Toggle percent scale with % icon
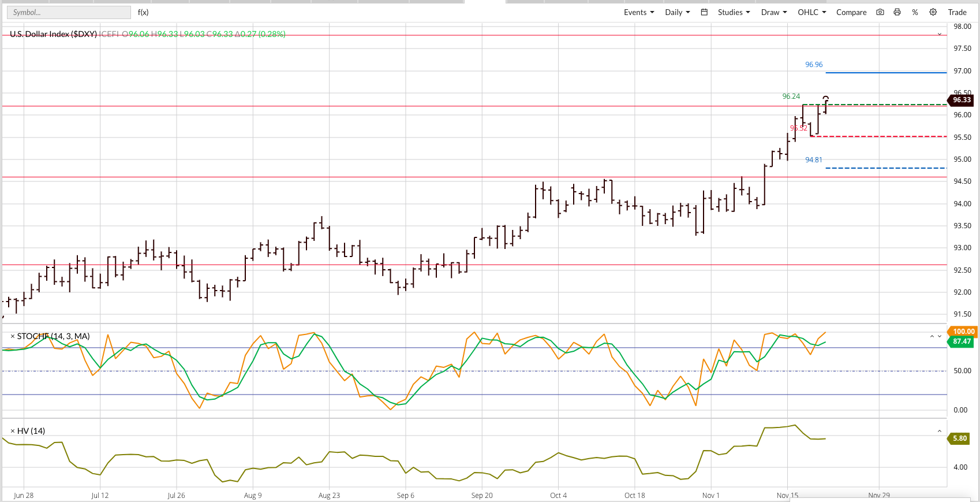Screen dimensions: 980x502 [915, 12]
